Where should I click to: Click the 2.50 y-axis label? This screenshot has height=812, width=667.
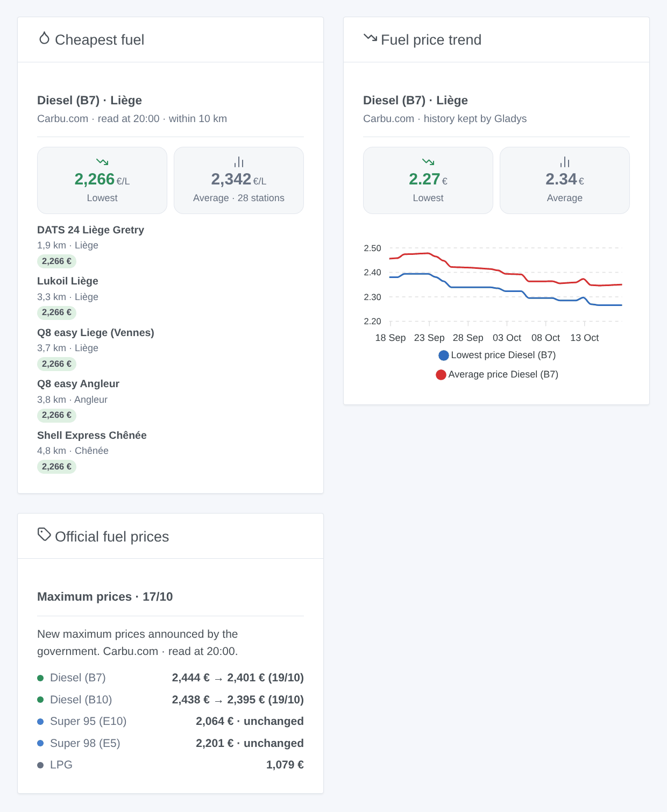[372, 248]
